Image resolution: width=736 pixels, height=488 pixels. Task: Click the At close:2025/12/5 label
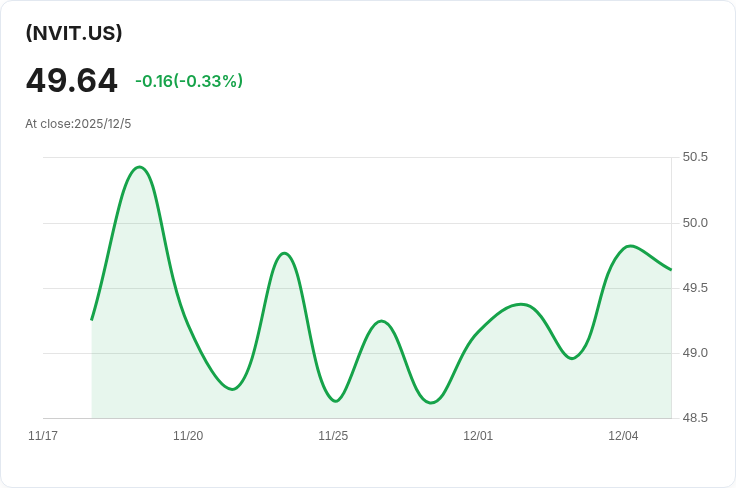(78, 124)
